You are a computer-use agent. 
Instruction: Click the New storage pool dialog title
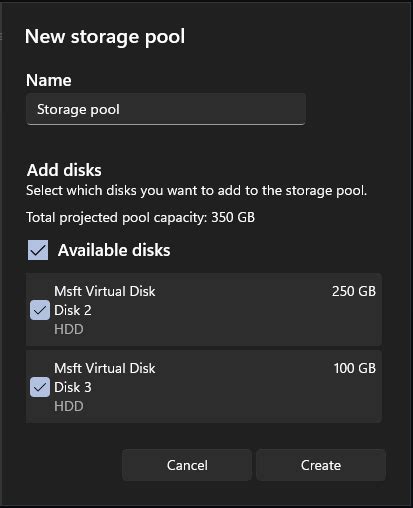tap(105, 37)
